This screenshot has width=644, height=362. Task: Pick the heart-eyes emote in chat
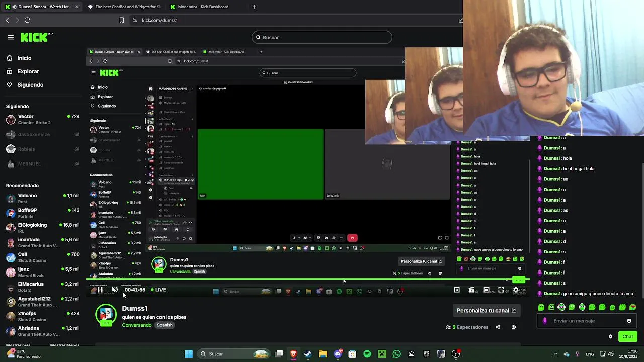[632, 307]
